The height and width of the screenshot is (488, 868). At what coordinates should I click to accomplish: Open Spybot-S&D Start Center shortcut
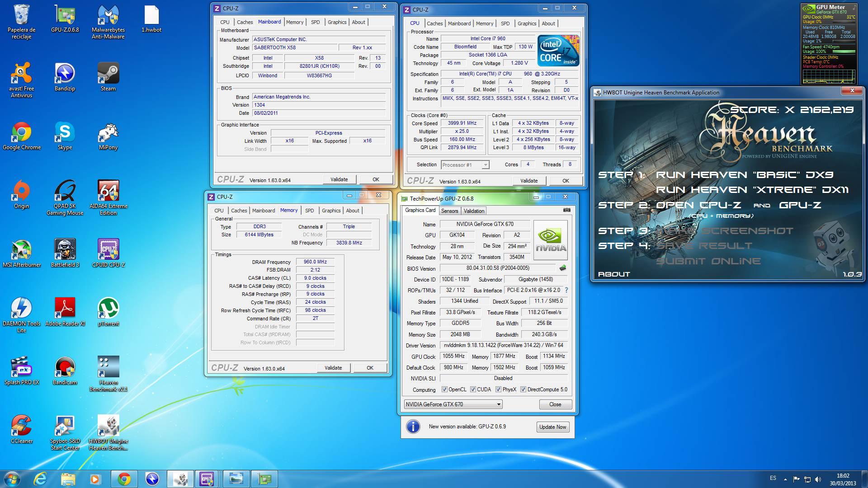(65, 432)
